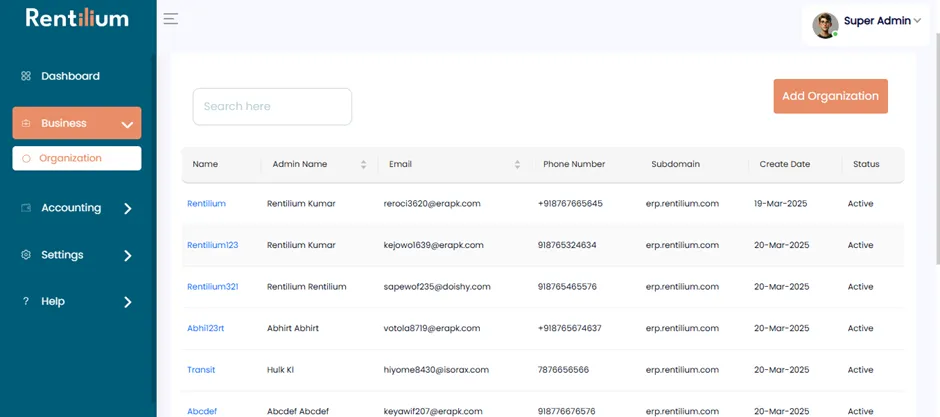The width and height of the screenshot is (940, 417).
Task: Select the Accounting menu label
Action: tap(71, 208)
